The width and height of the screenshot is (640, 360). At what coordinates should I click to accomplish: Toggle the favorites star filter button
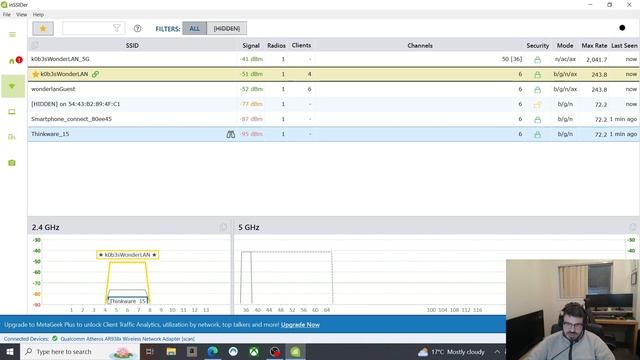point(43,28)
